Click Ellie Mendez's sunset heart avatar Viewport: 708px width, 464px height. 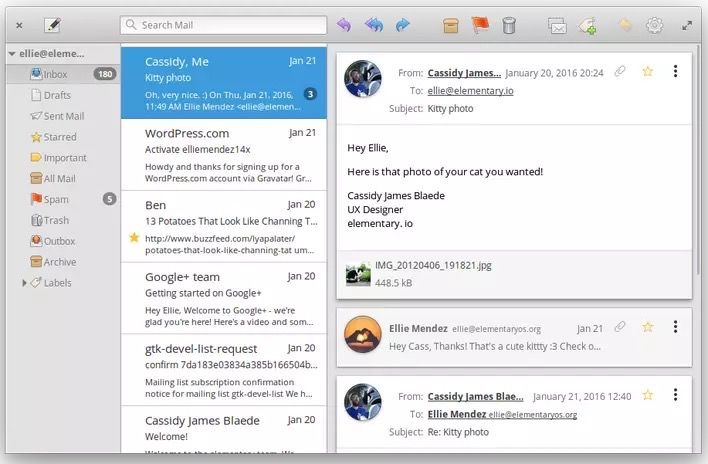click(x=363, y=334)
